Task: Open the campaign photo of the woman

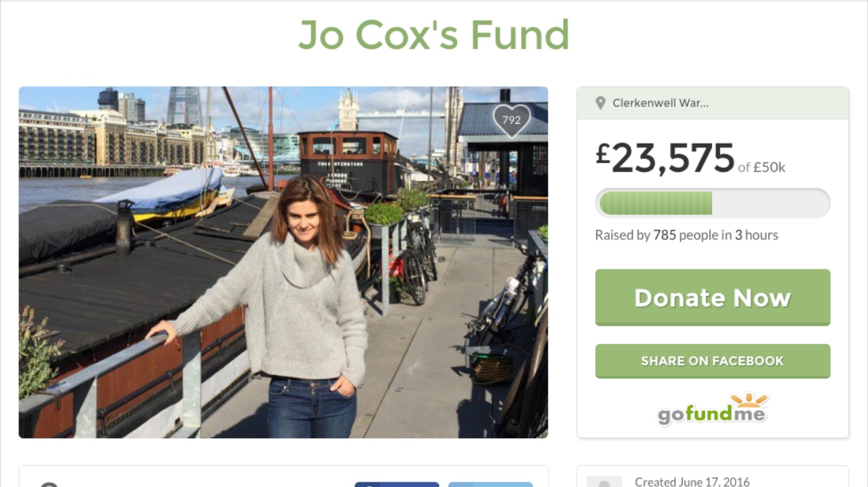Action: (x=283, y=262)
